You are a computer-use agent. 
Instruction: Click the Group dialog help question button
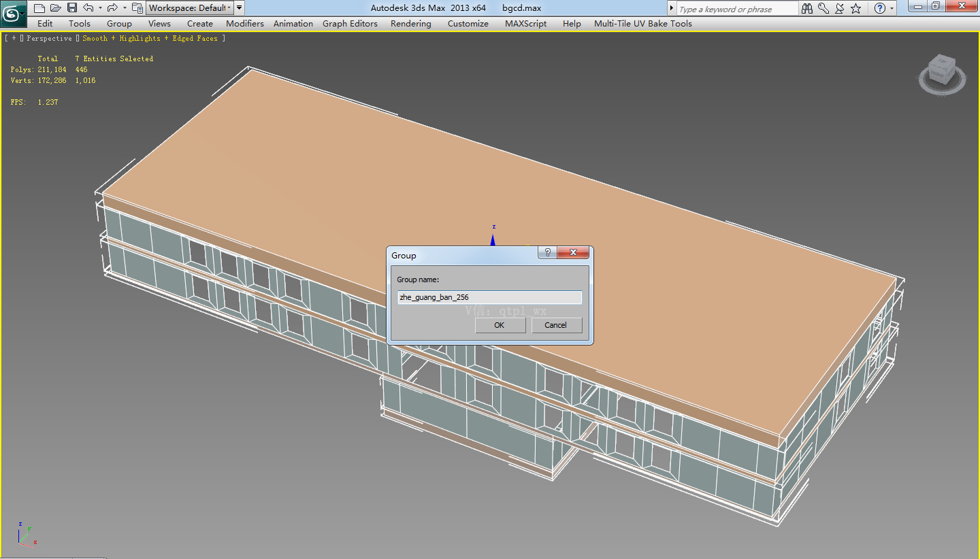(x=547, y=252)
